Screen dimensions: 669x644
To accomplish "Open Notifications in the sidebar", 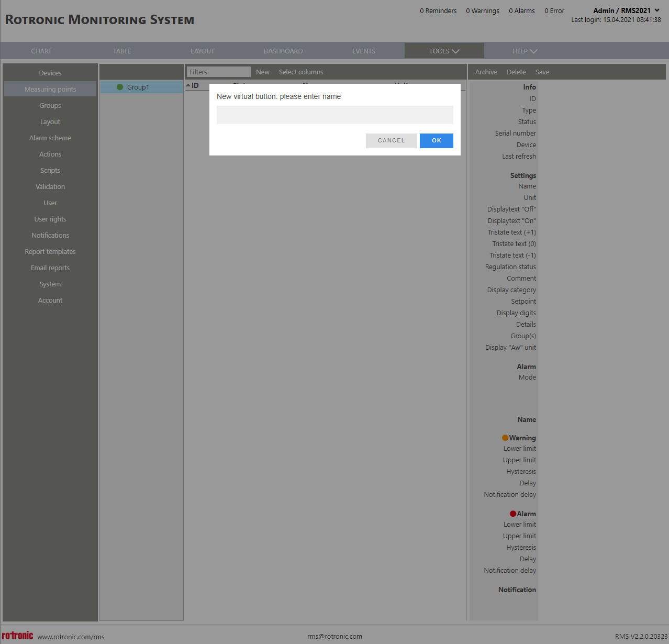I will point(50,235).
